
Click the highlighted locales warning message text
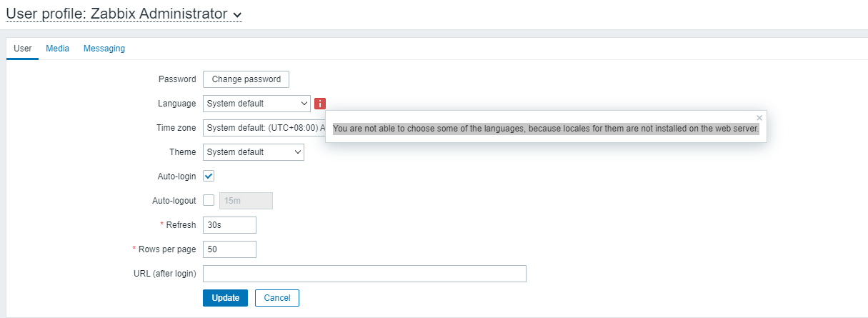pyautogui.click(x=546, y=129)
